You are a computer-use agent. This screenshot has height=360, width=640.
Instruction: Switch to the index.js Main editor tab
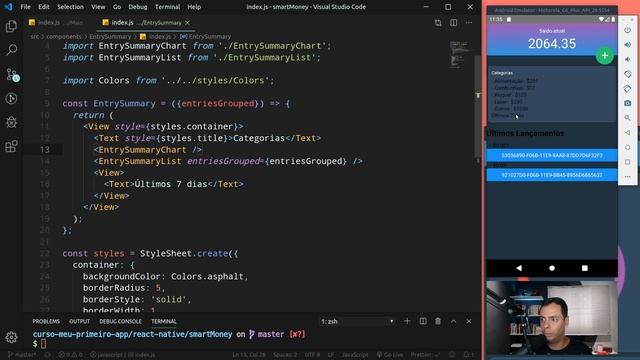point(56,23)
